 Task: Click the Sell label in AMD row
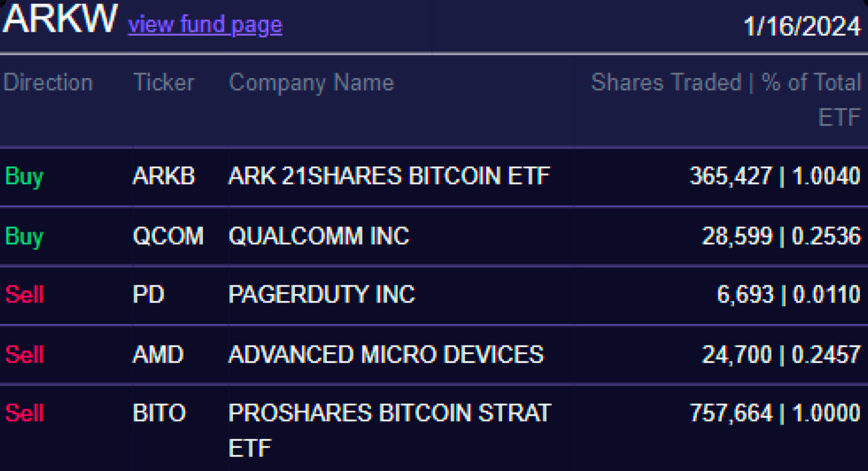point(25,354)
